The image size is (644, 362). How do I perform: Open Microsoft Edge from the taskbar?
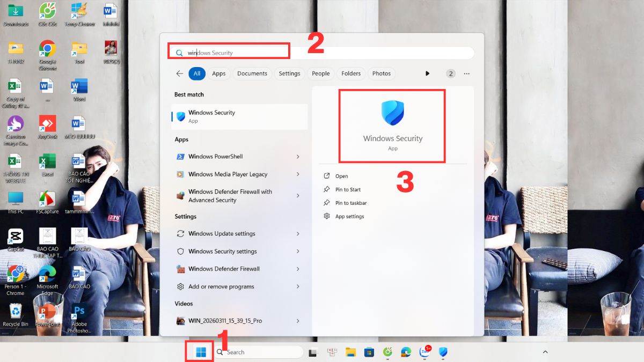[406, 352]
